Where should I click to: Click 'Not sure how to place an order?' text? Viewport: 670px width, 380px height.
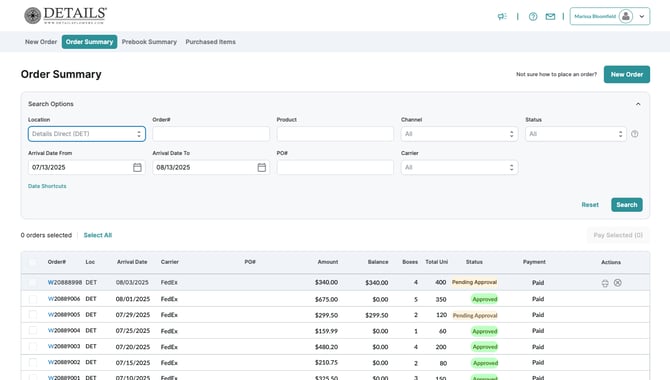point(556,74)
